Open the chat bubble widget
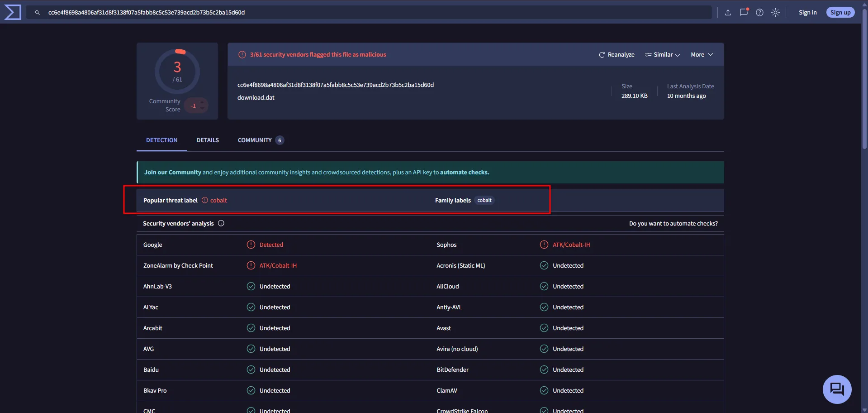 (836, 389)
